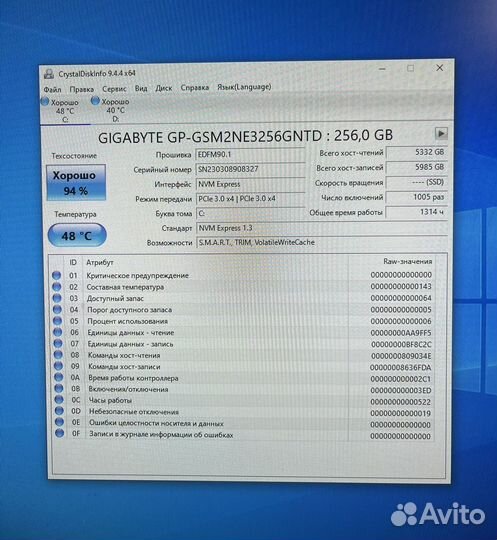
Task: Select the Часы работы row
Action: pos(244,401)
